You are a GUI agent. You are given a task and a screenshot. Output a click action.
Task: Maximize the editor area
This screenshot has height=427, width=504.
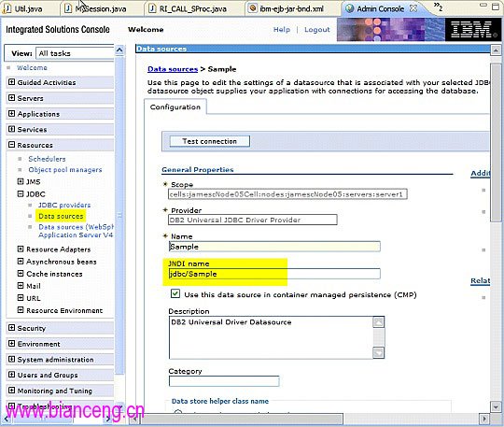[x=496, y=6]
